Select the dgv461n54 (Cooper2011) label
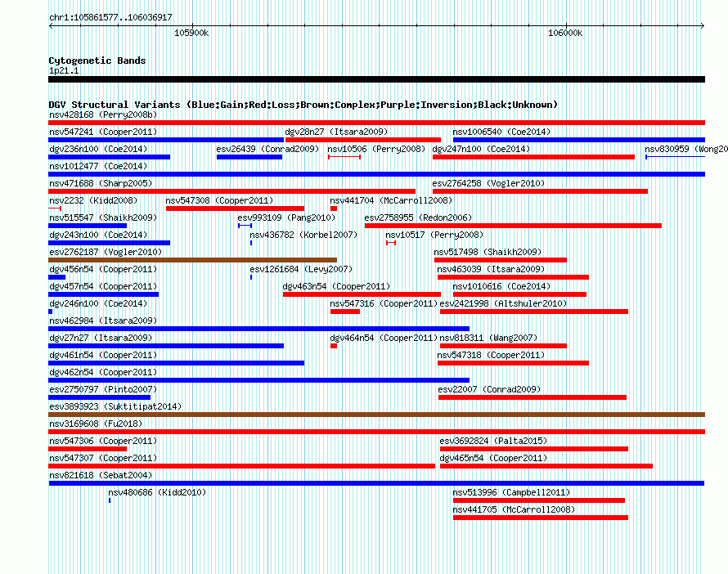Screen dimensions: 728x574 click(x=103, y=355)
